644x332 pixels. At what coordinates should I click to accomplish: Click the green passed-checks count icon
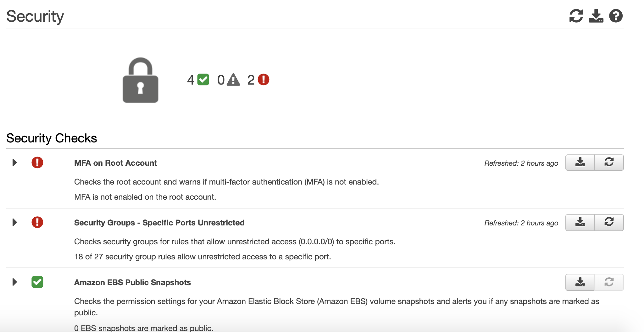pos(203,80)
